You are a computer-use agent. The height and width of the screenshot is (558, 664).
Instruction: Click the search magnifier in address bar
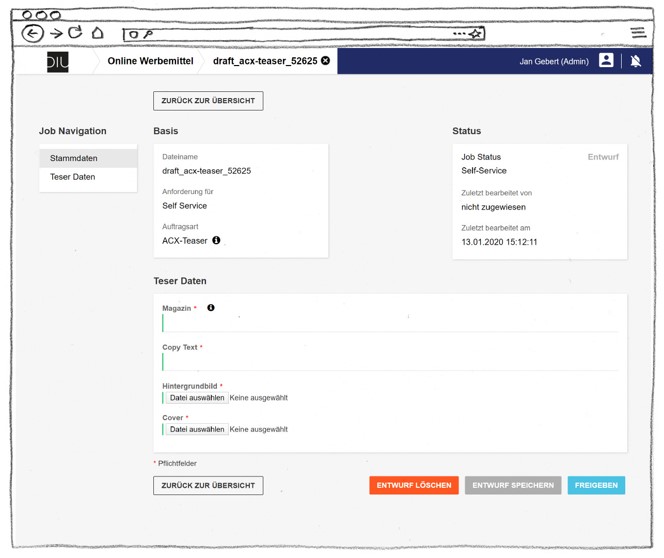click(x=148, y=34)
